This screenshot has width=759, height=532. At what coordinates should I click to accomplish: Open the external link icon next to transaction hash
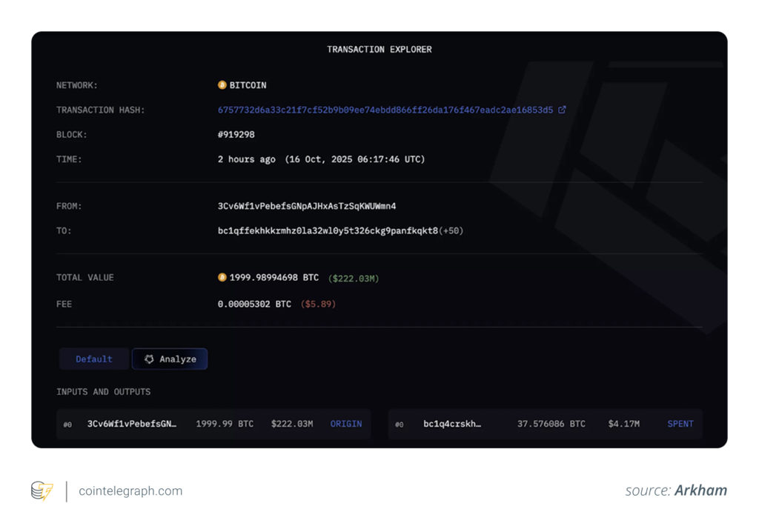coord(561,109)
